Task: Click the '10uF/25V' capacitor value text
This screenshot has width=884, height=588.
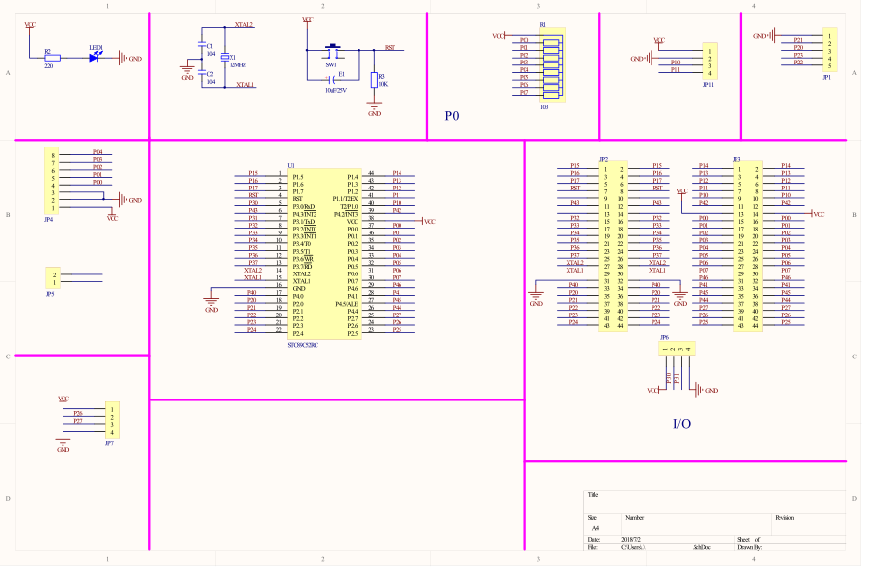Action: [336, 90]
